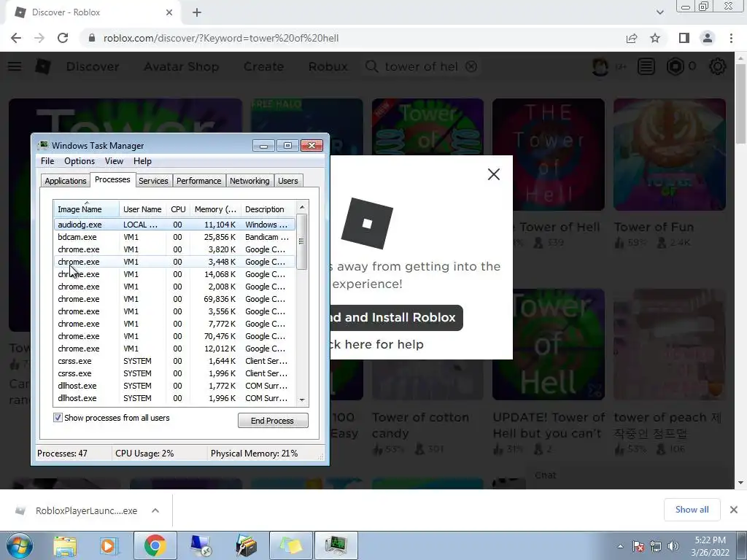Reload the Roblox page
Image resolution: width=747 pixels, height=560 pixels.
click(x=63, y=38)
